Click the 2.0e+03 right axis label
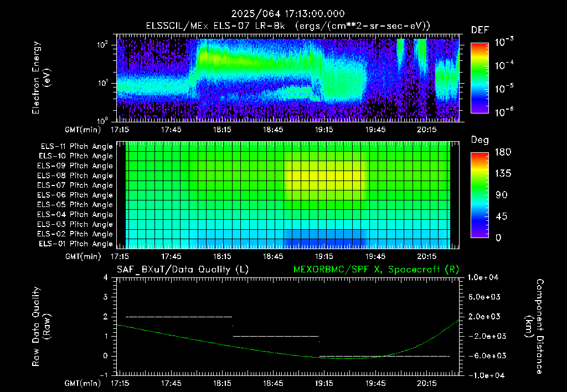Screen dimensions: 567x392 pos(484,317)
